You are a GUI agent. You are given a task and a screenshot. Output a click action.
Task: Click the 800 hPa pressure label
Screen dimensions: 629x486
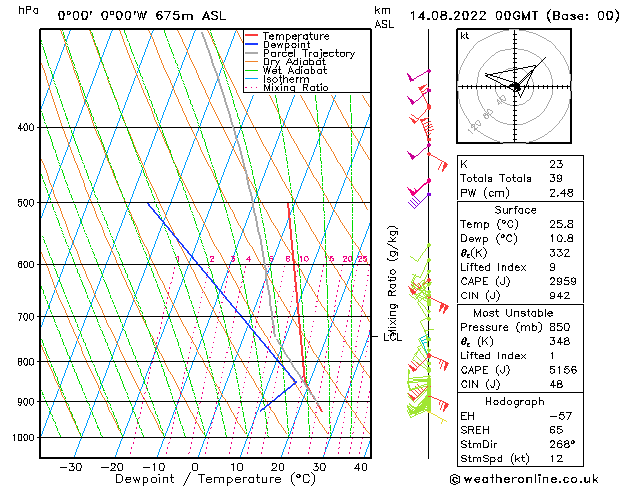coord(26,362)
